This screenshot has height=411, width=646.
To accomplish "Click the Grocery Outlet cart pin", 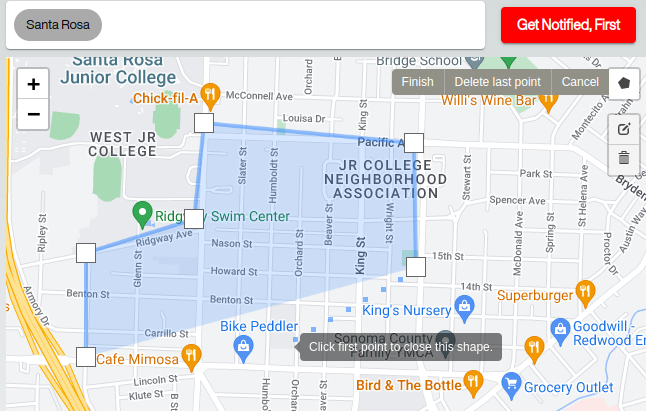I will (x=512, y=383).
